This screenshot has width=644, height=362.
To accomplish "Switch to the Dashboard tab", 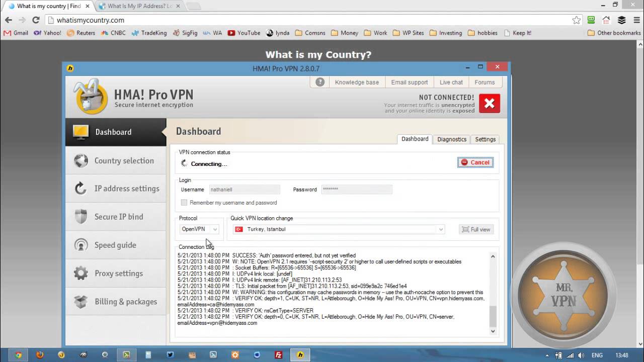I will [415, 139].
